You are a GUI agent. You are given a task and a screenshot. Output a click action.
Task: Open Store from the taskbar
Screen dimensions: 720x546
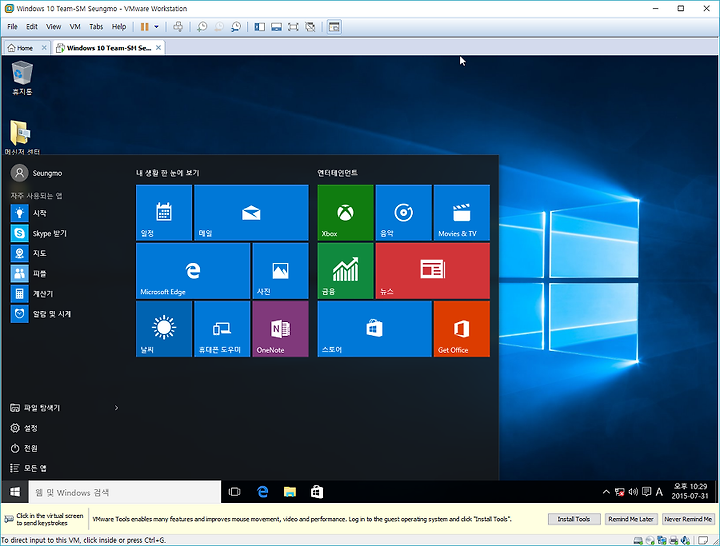point(317,492)
